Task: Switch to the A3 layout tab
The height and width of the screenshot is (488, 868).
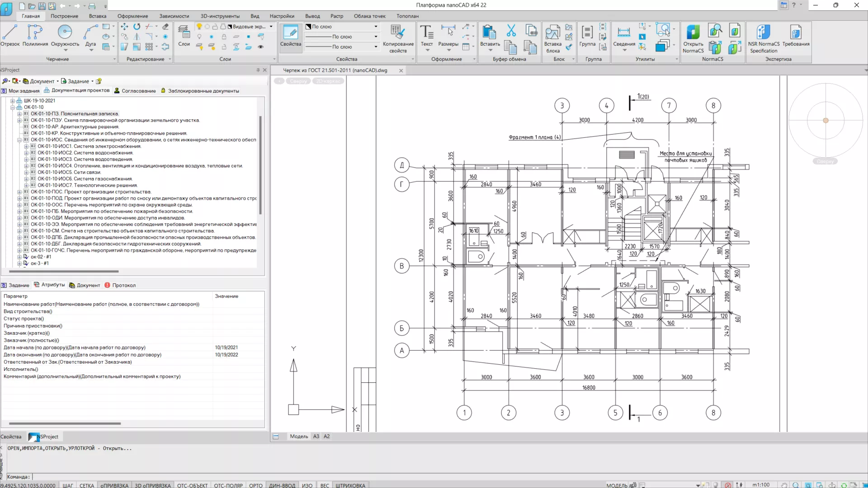Action: click(316, 436)
